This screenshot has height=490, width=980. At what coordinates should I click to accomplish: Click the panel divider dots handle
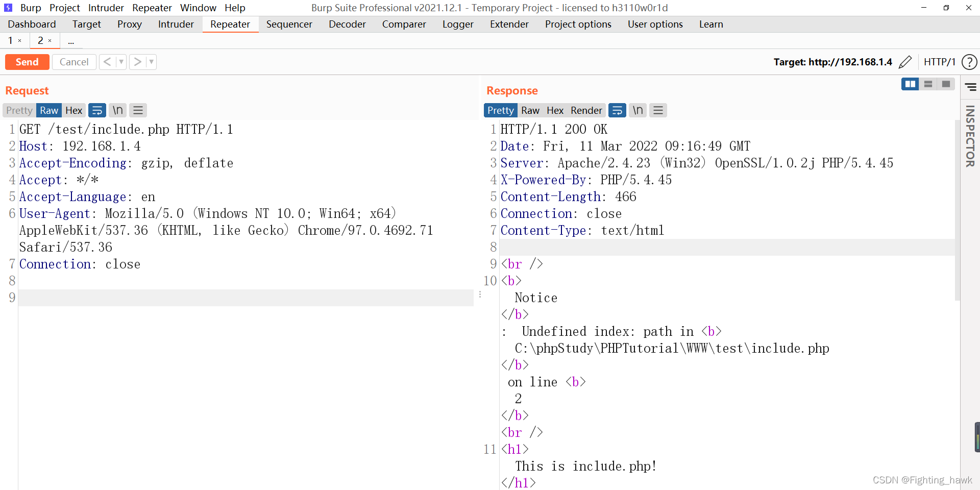pyautogui.click(x=480, y=295)
